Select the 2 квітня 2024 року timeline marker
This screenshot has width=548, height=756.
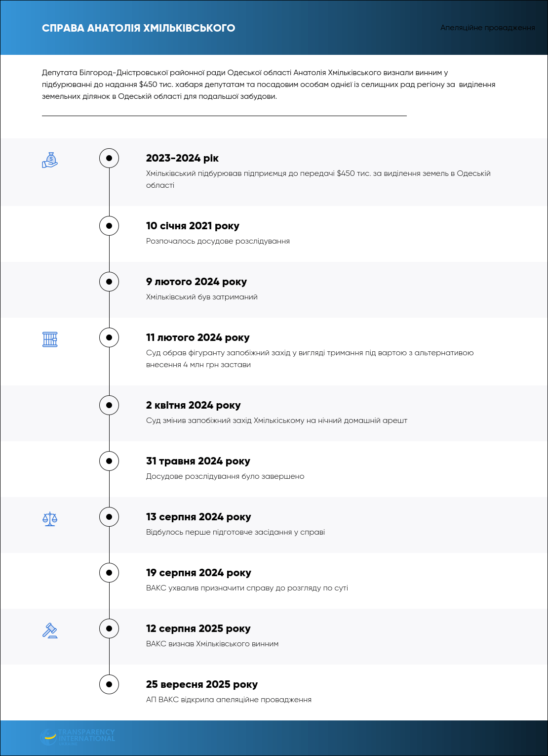coord(109,405)
